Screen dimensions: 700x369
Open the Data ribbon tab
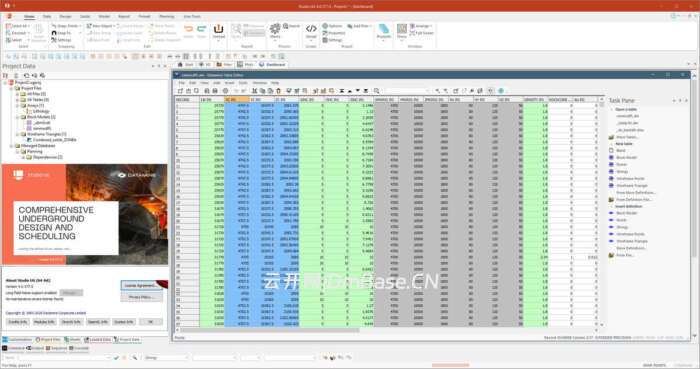click(47, 17)
